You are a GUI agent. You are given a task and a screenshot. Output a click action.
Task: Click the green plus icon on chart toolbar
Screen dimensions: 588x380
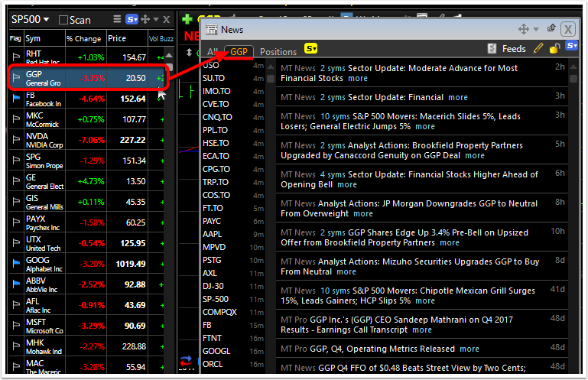tap(187, 19)
